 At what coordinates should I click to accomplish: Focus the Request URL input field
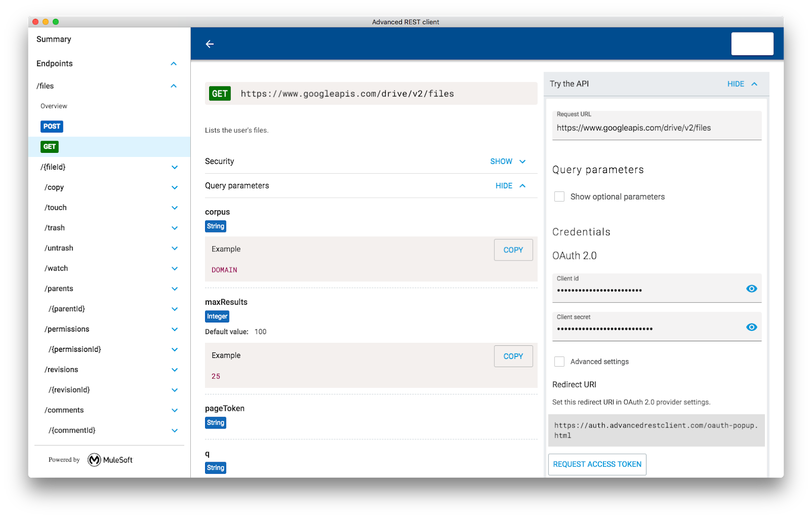click(657, 125)
